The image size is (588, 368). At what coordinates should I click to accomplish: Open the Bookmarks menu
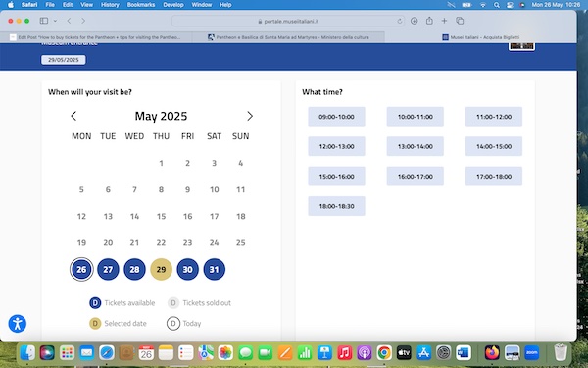141,5
